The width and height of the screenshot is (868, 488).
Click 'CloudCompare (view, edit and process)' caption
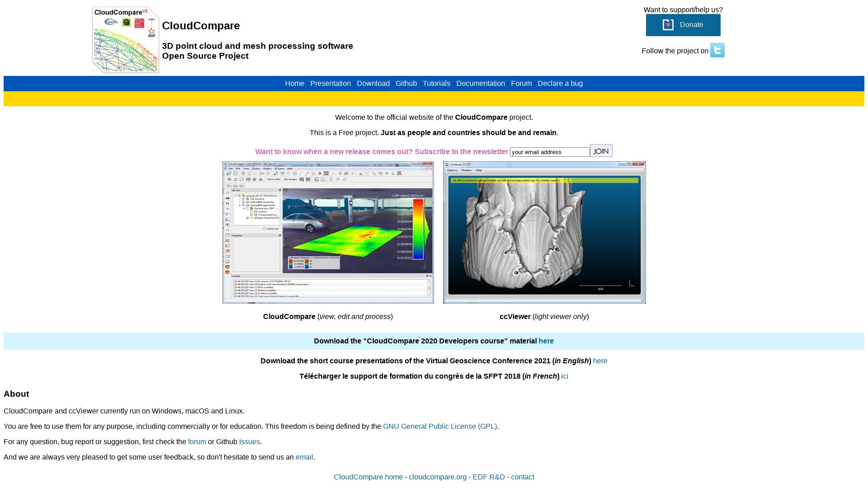tap(328, 317)
